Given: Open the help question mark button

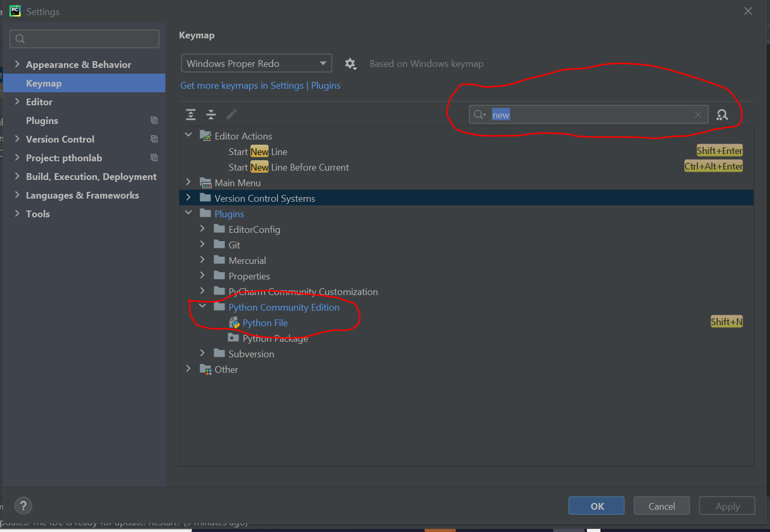Looking at the screenshot, I should pos(23,506).
